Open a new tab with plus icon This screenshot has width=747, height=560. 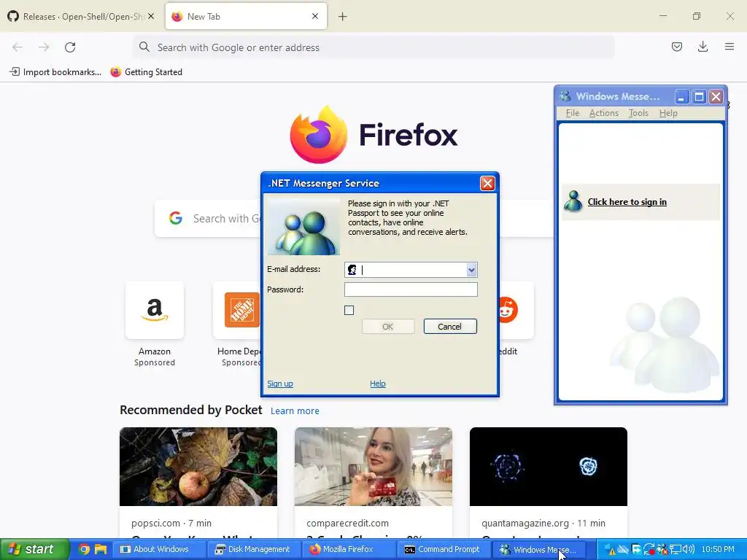(342, 17)
